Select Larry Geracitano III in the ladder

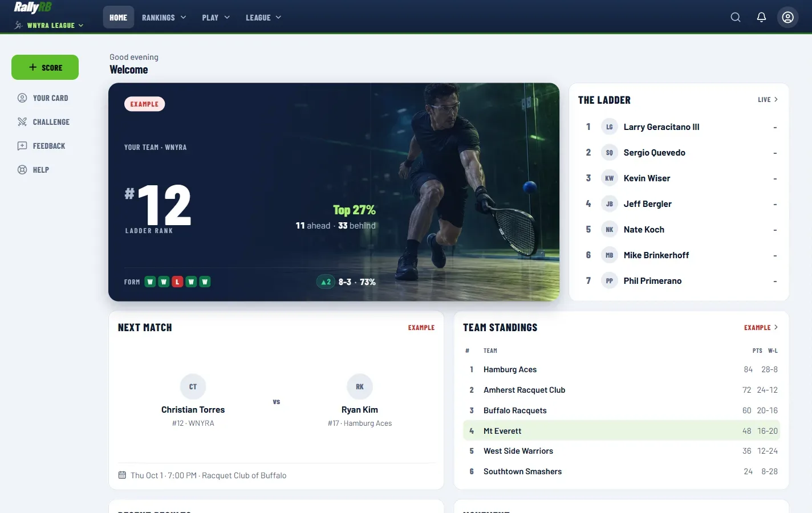(679, 127)
